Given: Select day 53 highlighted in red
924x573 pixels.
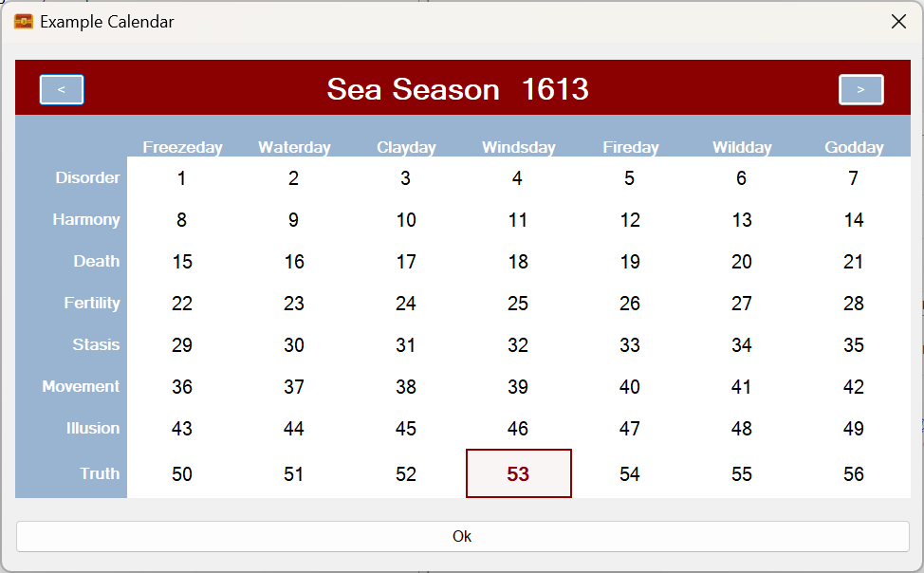Looking at the screenshot, I should tap(518, 473).
